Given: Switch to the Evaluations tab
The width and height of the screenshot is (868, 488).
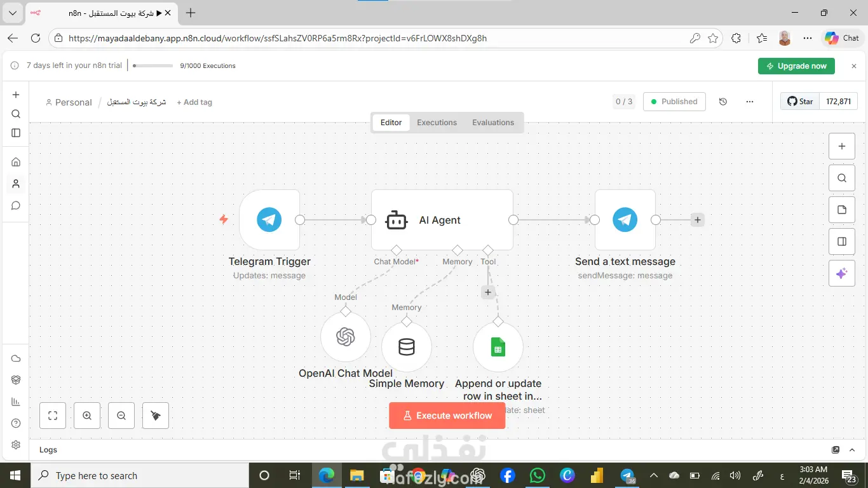Looking at the screenshot, I should (493, 123).
